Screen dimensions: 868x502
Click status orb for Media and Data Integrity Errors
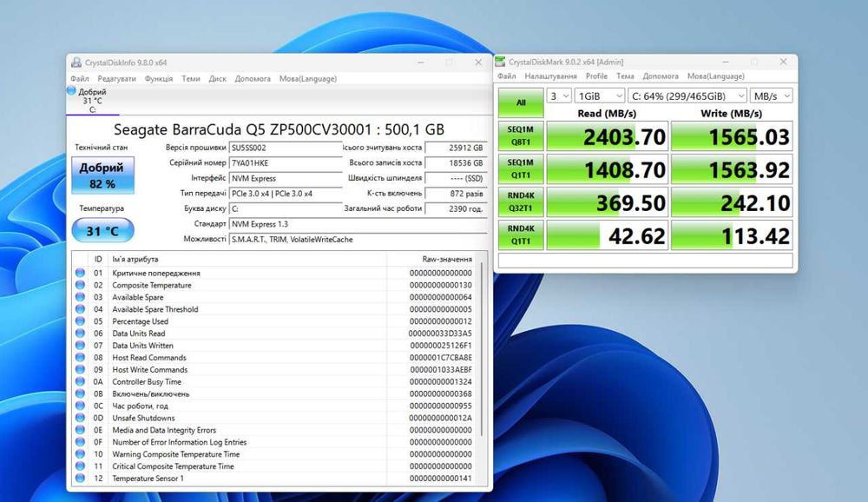(80, 430)
